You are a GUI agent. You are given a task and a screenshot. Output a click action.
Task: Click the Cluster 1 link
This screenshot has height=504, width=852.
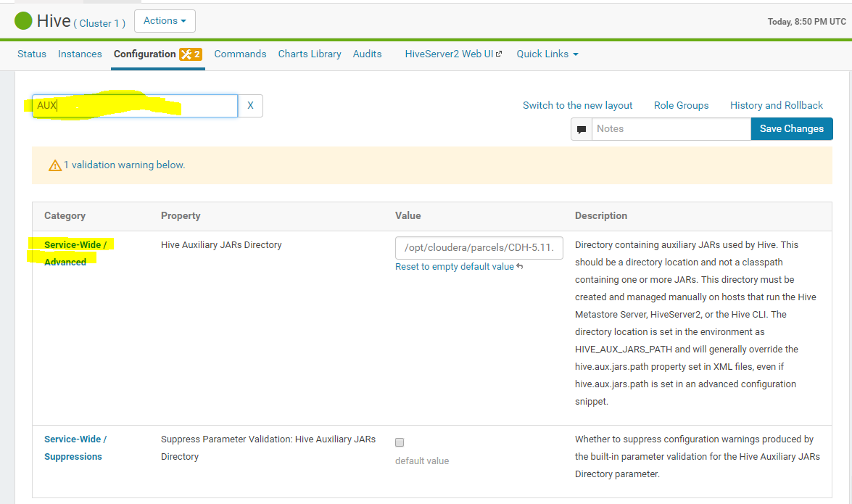99,23
